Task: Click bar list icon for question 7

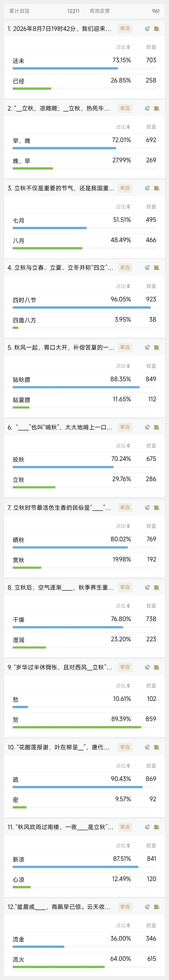Action: tap(156, 508)
